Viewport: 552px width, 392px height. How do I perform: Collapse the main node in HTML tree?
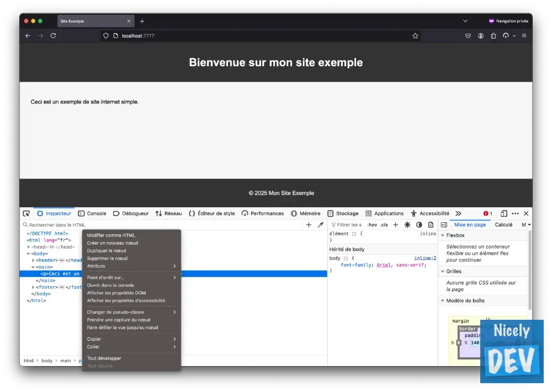[33, 267]
